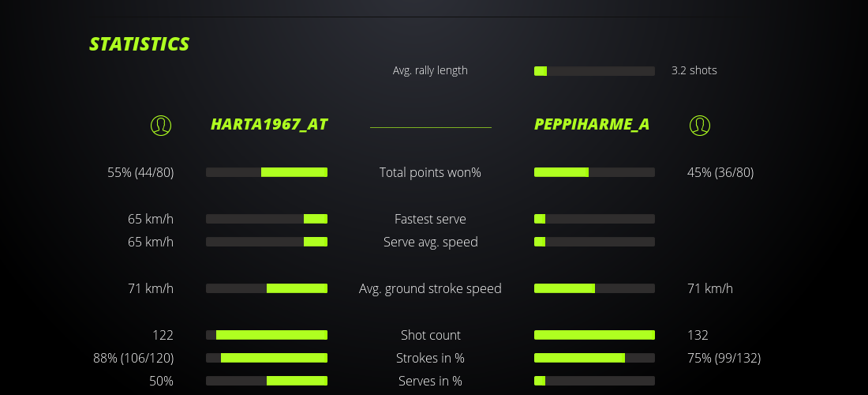The width and height of the screenshot is (868, 395).
Task: Select the Serve avg. speed label
Action: coord(430,242)
